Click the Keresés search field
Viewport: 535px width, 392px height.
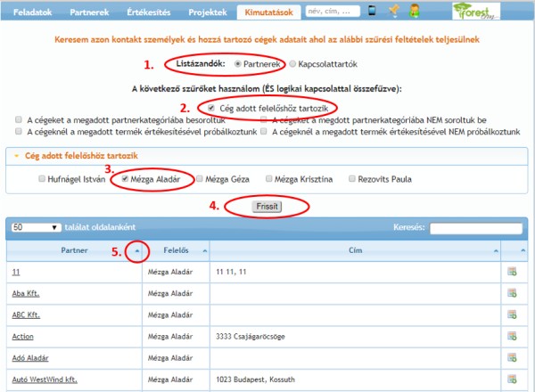tap(475, 228)
